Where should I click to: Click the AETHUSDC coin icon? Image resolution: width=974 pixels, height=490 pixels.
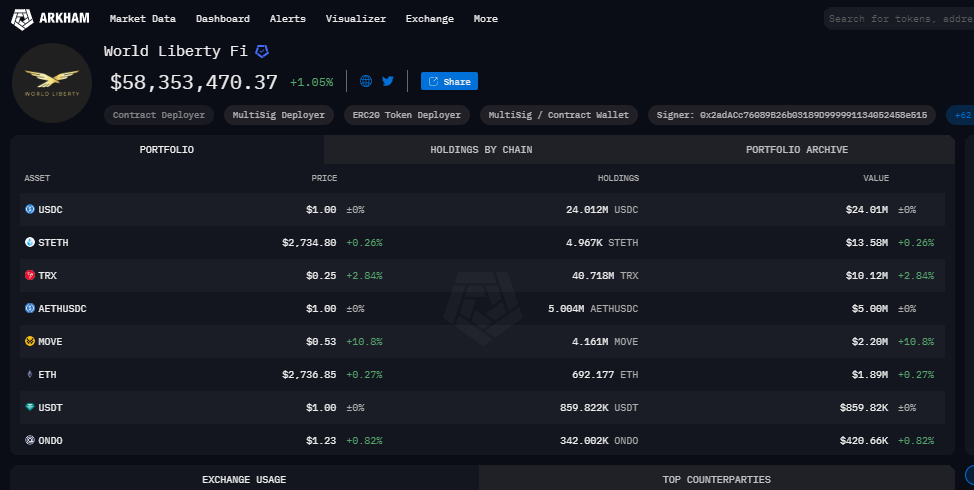[30, 308]
